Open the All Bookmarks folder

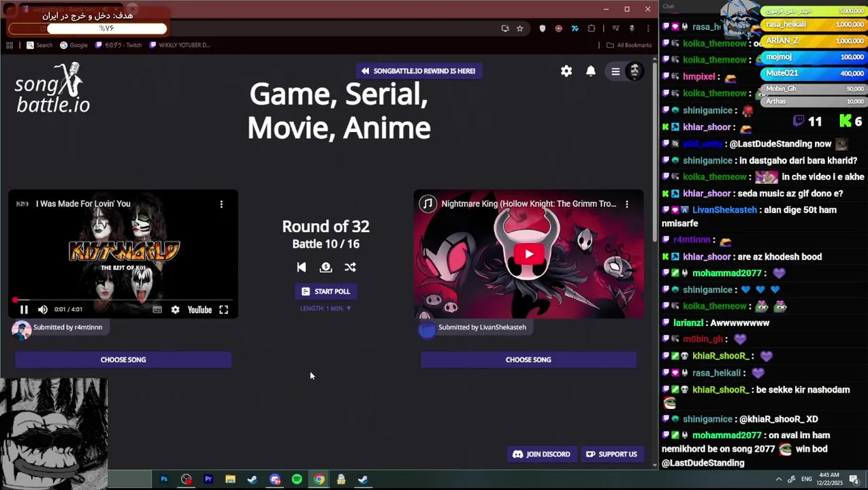pyautogui.click(x=629, y=45)
